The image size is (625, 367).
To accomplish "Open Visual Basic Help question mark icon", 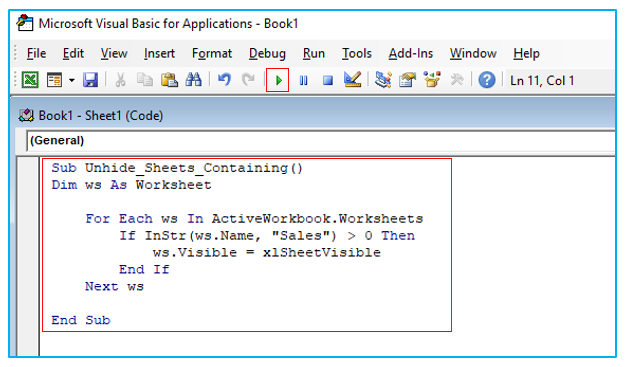I will click(487, 80).
